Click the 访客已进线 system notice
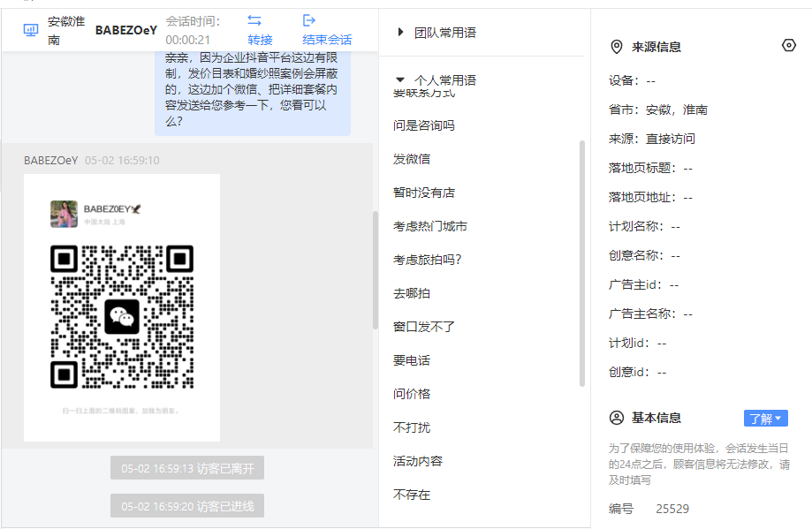This screenshot has height=529, width=812. coord(187,506)
